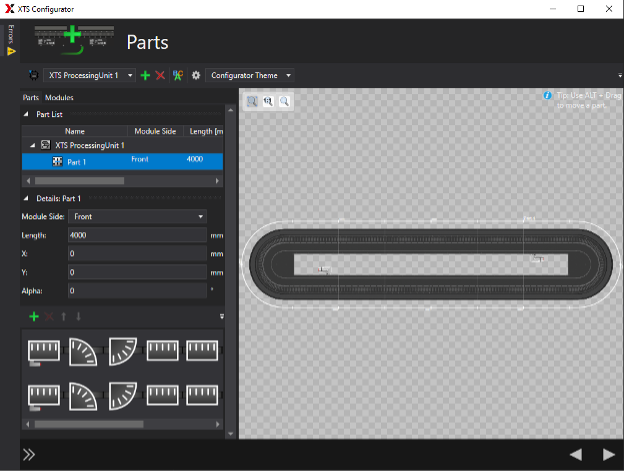
Task: Open the toolbar overflow arrow at far right
Action: [620, 75]
